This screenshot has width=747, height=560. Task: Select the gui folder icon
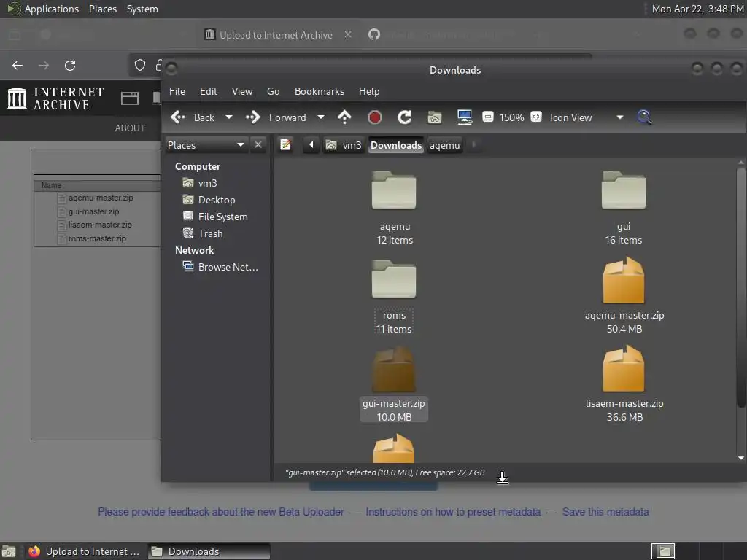[624, 190]
